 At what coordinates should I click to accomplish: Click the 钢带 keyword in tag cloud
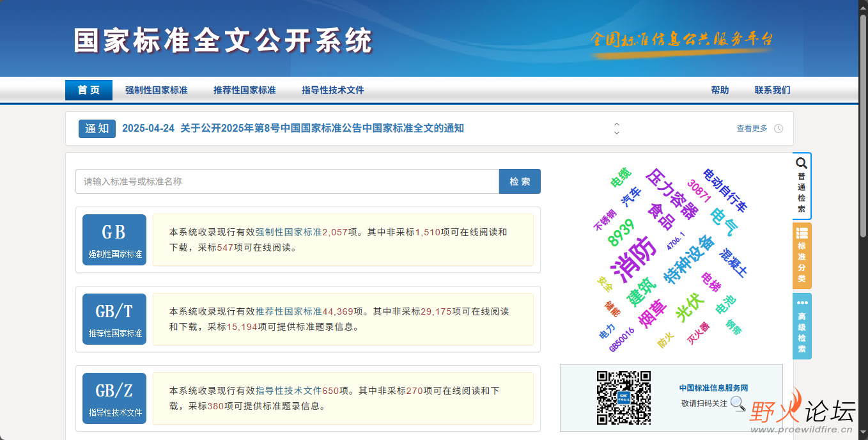tap(733, 327)
